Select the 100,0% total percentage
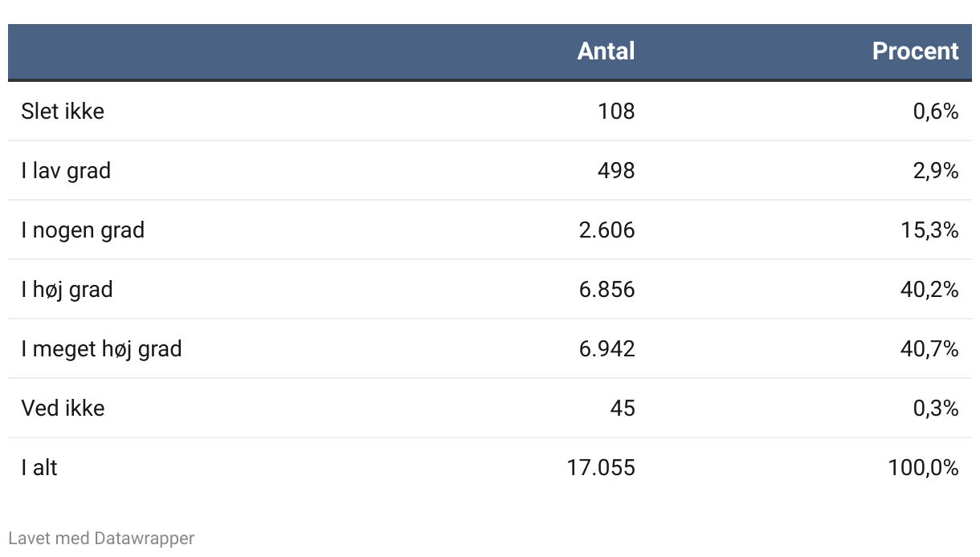Image resolution: width=980 pixels, height=557 pixels. (x=923, y=467)
